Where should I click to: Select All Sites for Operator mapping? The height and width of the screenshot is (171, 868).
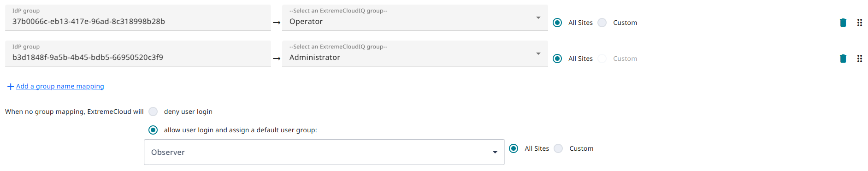tap(557, 23)
